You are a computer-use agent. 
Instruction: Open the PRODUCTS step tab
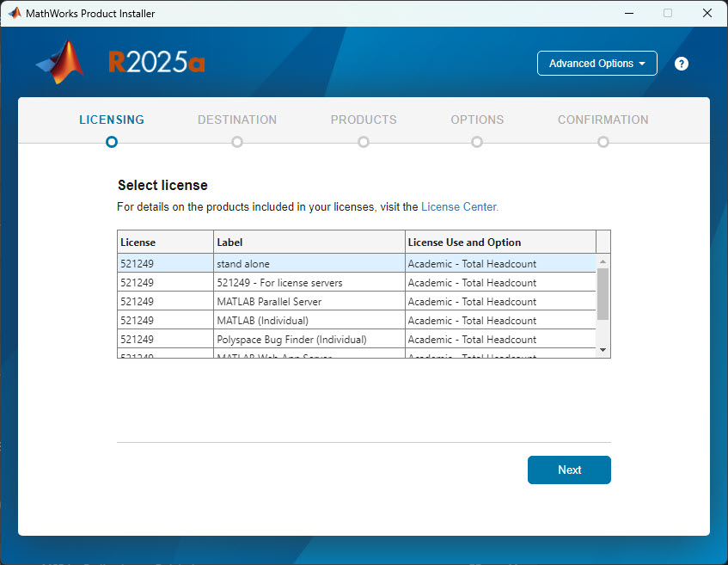tap(364, 120)
